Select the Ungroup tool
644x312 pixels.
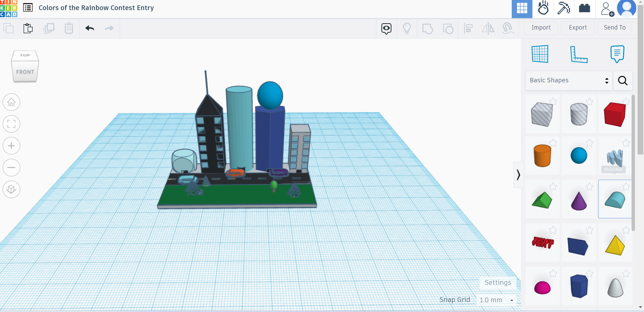[448, 28]
